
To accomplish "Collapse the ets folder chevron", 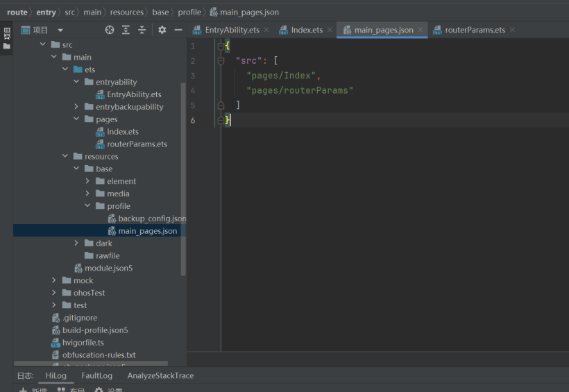I will (x=65, y=69).
